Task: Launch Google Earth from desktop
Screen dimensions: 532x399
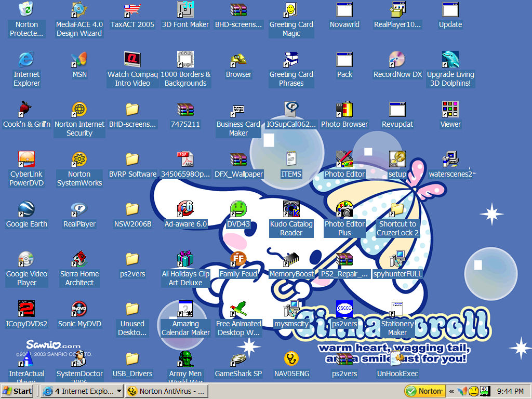Action: tap(26, 209)
